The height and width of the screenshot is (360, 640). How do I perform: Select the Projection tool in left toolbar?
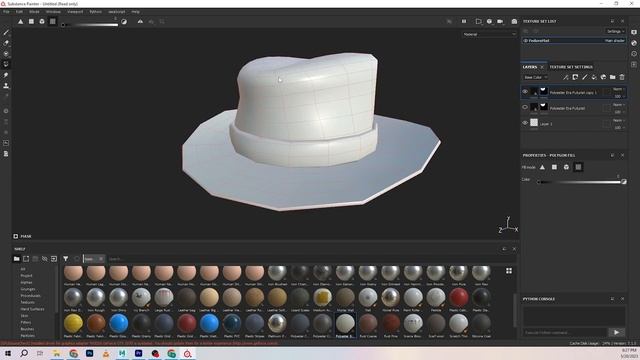(6, 53)
